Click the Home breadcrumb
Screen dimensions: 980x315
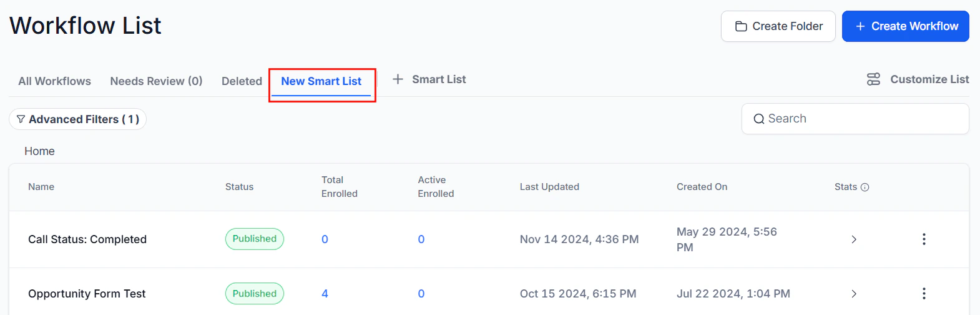click(x=39, y=151)
